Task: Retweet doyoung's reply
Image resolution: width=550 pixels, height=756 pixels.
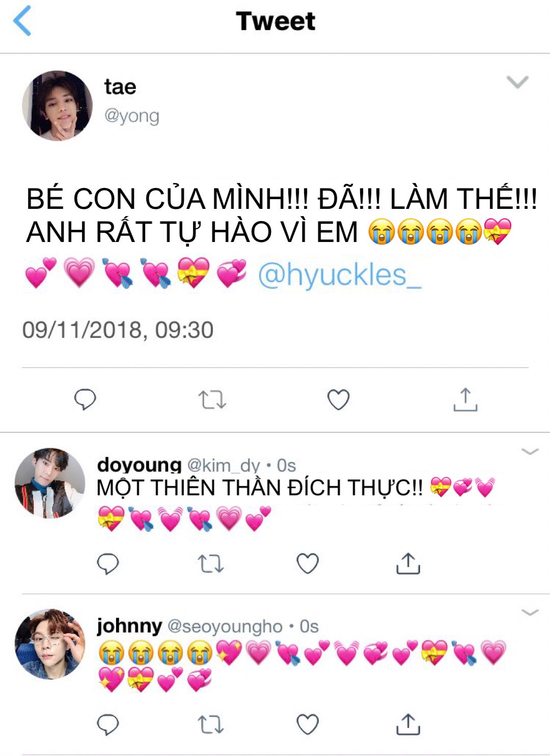Action: pyautogui.click(x=210, y=564)
